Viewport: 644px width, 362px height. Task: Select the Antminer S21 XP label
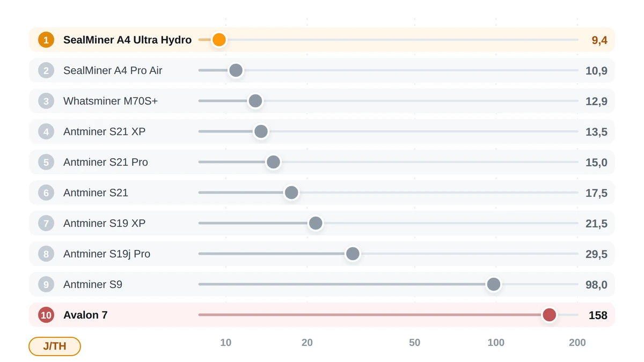point(104,131)
